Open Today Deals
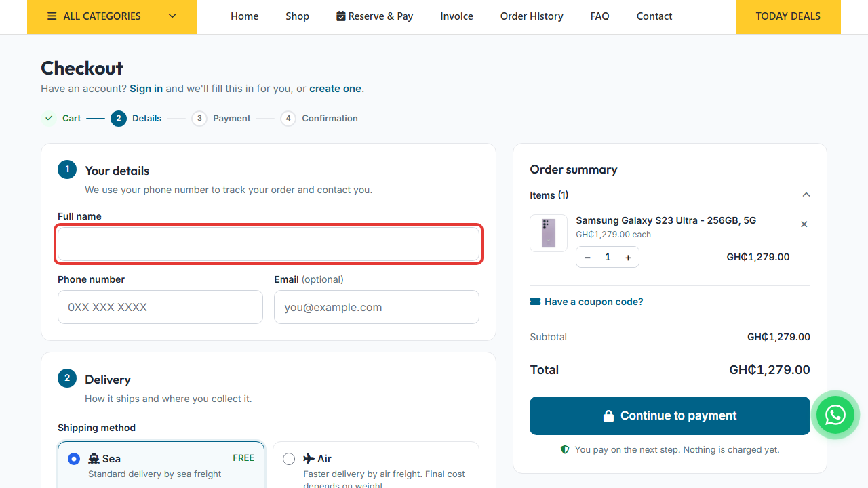This screenshot has width=868, height=488. pos(788,16)
